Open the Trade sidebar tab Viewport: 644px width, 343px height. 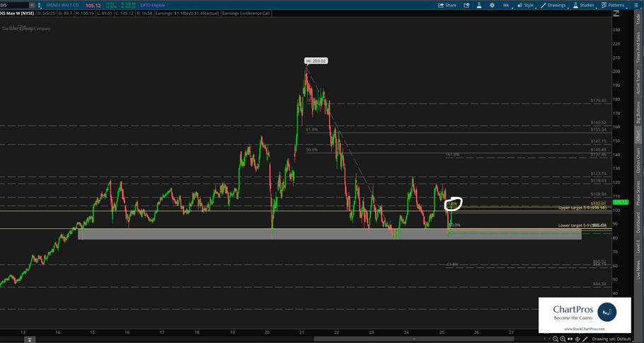638,19
